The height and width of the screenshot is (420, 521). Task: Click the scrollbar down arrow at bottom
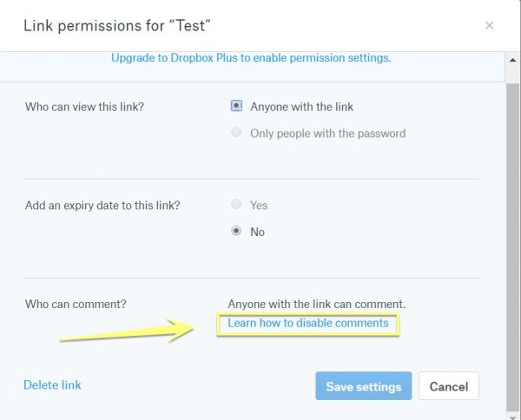[x=512, y=417]
